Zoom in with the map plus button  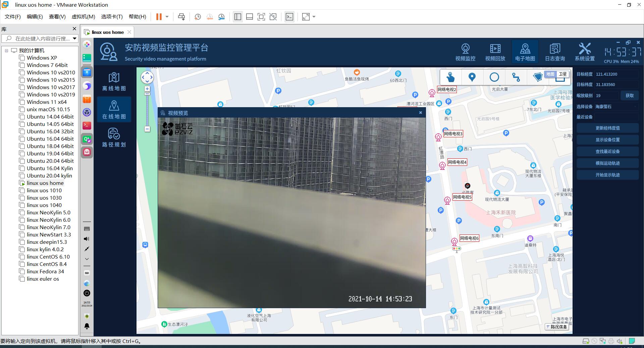(x=147, y=89)
